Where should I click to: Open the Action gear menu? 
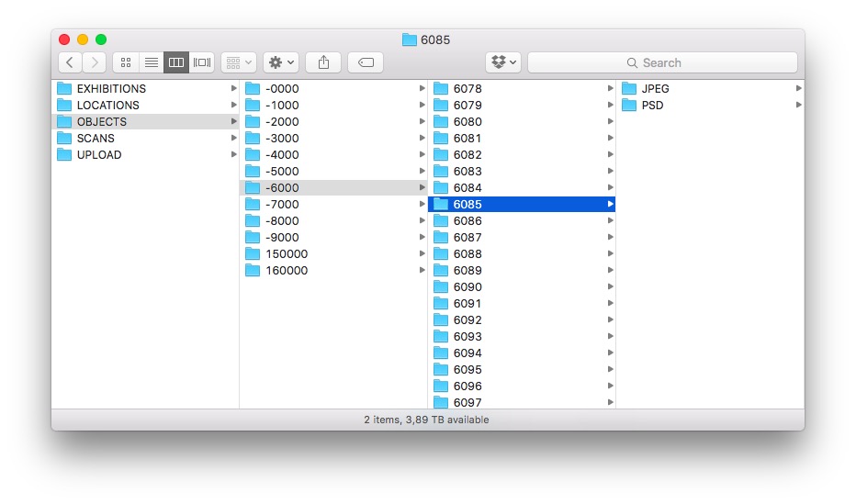[x=281, y=62]
